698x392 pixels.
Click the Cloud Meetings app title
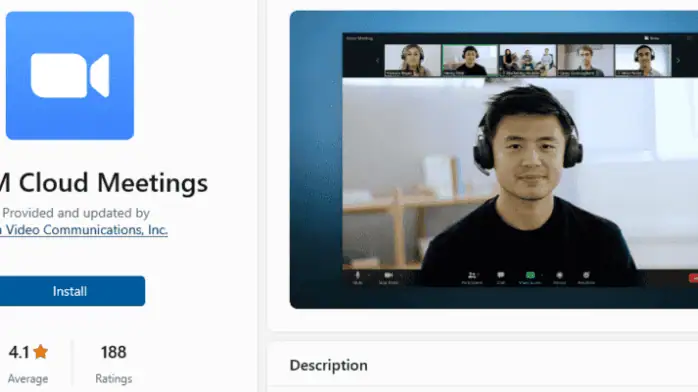[104, 182]
